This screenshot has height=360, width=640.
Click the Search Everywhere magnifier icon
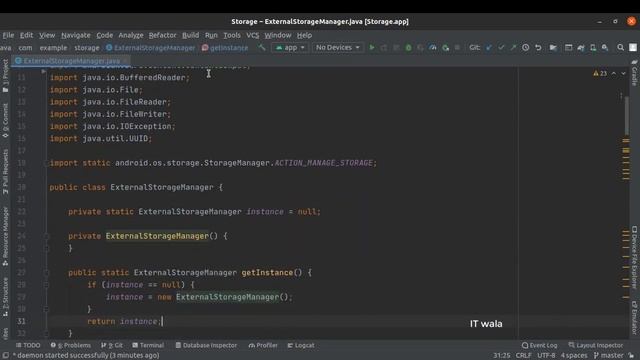pyautogui.click(x=620, y=48)
